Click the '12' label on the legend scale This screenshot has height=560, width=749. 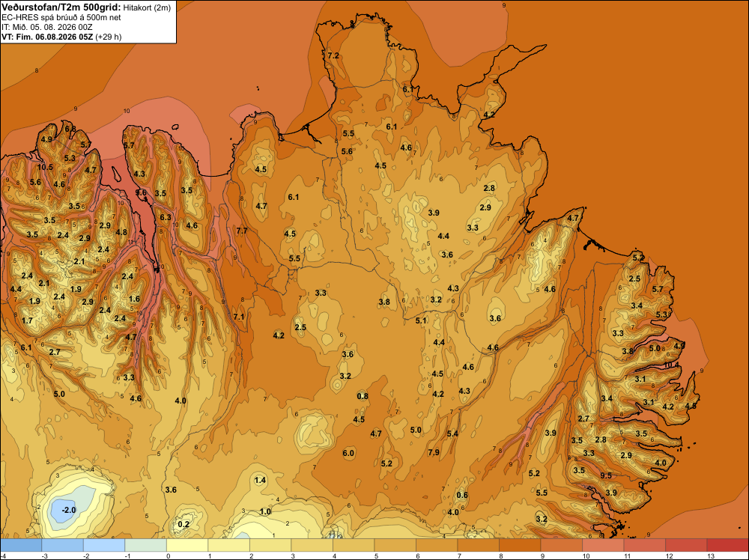pyautogui.click(x=669, y=556)
